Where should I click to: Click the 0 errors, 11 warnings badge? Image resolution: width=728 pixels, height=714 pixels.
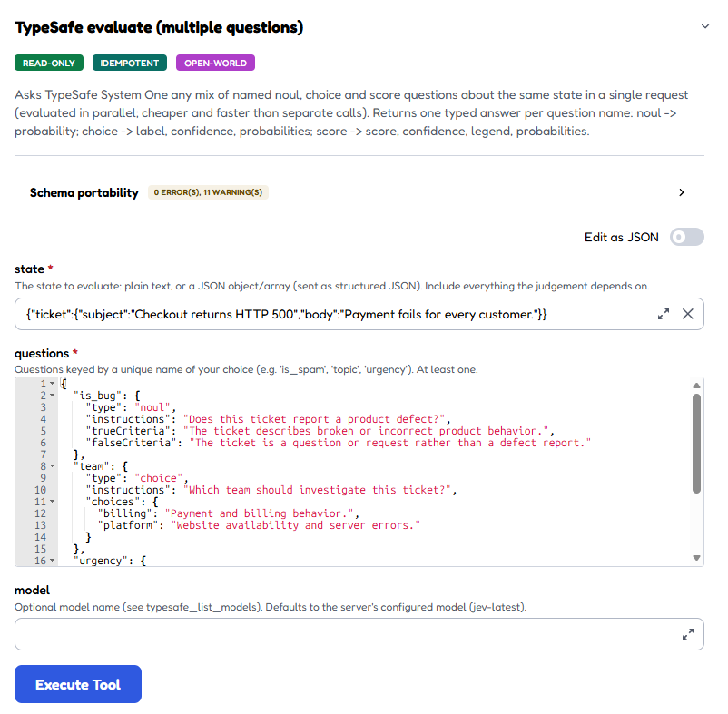pos(208,192)
